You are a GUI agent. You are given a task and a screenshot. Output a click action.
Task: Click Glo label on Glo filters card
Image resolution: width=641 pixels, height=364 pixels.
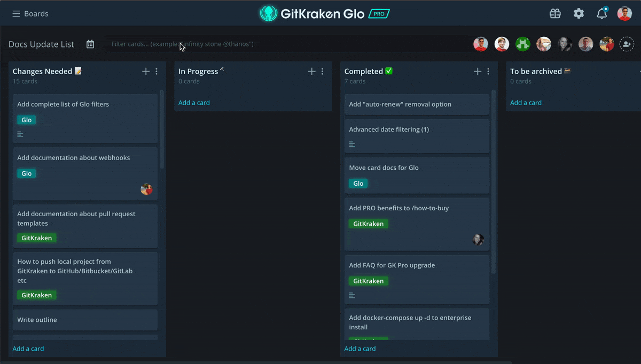pos(27,120)
